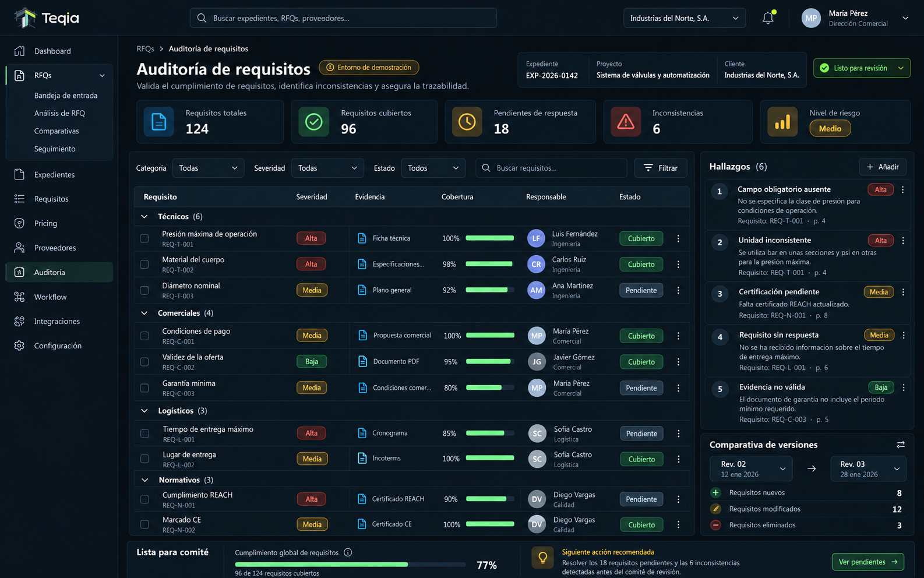Viewport: 924px width, 578px height.
Task: Check the Condiciones de pago row
Action: (x=144, y=336)
